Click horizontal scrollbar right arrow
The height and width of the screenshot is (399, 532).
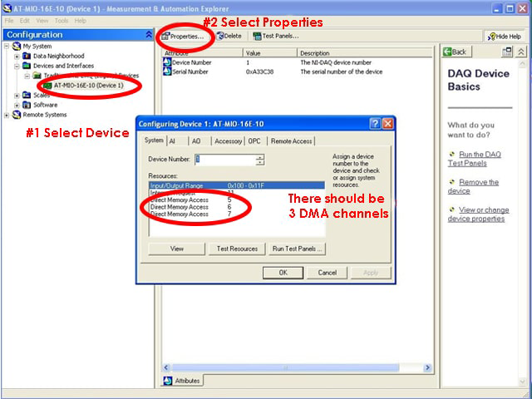[427, 367]
